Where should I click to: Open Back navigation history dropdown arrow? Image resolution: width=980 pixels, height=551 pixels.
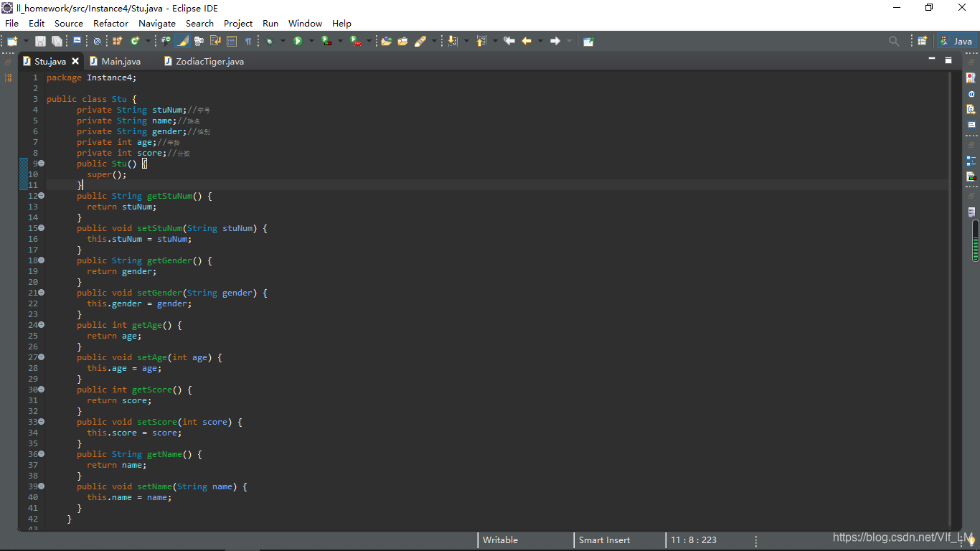[540, 41]
